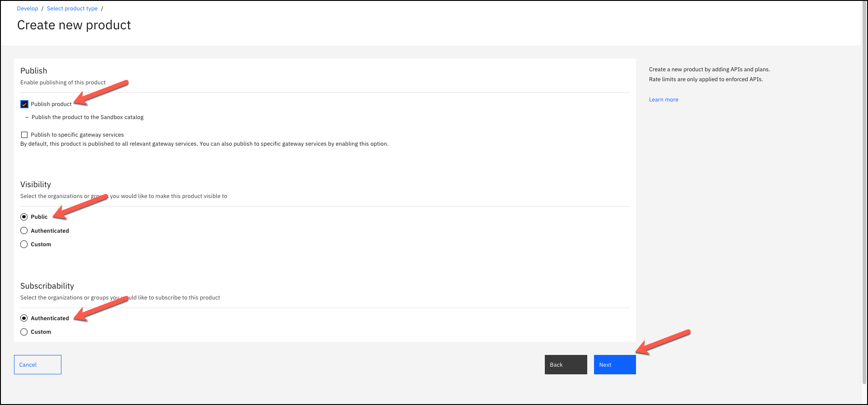
Task: Enable Publish to specific gateway services
Action: point(24,135)
